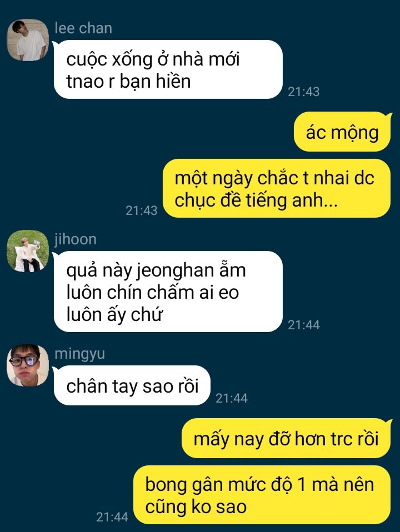The height and width of the screenshot is (532, 400).
Task: Tap the 21:43 timestamp beside lee chan's message
Action: click(303, 92)
